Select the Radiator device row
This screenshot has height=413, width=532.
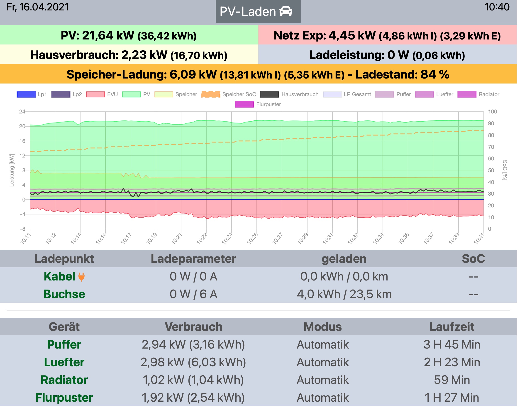[64, 380]
